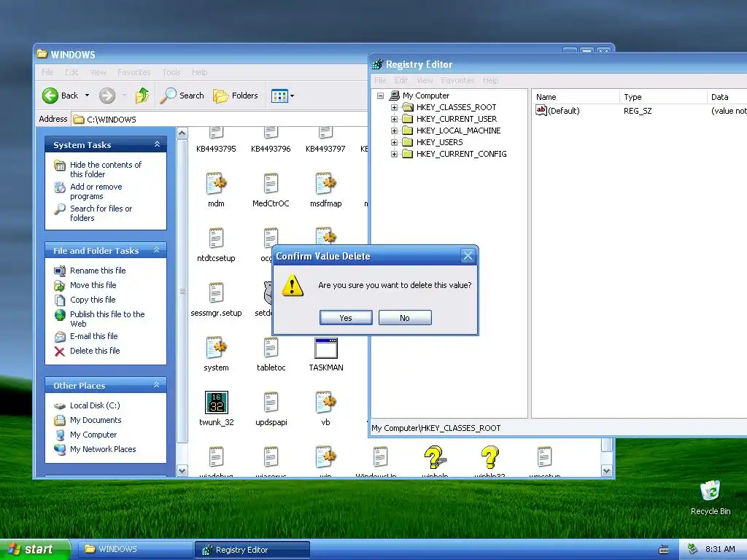
Task: Open File menu in Registry Editor
Action: (380, 80)
